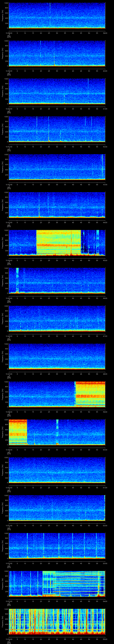Click the 10:47:00 start time label
The width and height of the screenshot is (114, 644).
9,374
